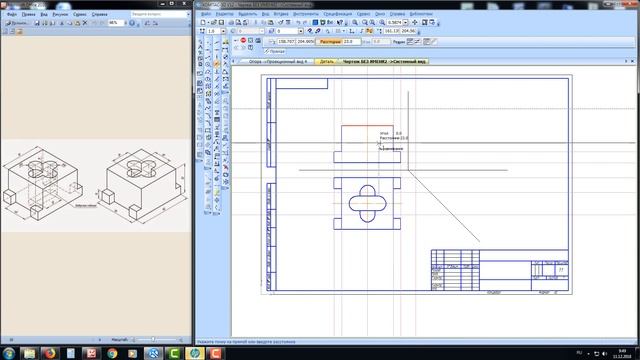Click the context help pointer icon
The height and width of the screenshot is (360, 640).
point(340,22)
